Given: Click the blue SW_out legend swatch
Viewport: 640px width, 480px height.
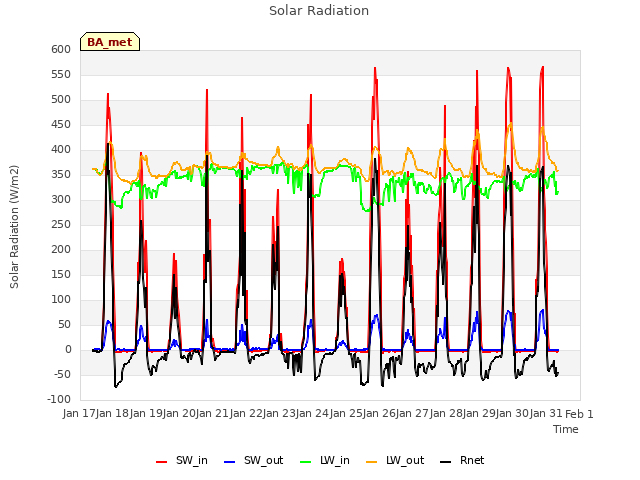Looking at the screenshot, I should 230,462.
